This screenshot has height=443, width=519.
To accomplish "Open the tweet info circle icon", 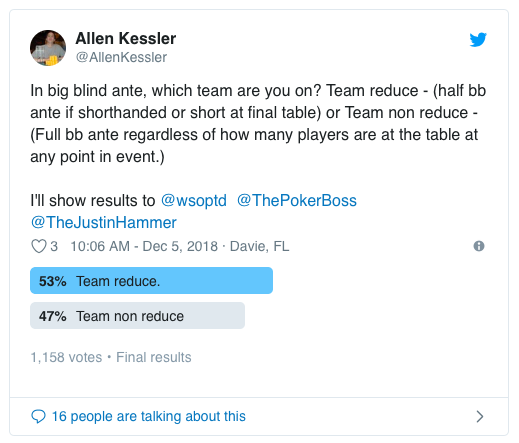I will pos(479,246).
